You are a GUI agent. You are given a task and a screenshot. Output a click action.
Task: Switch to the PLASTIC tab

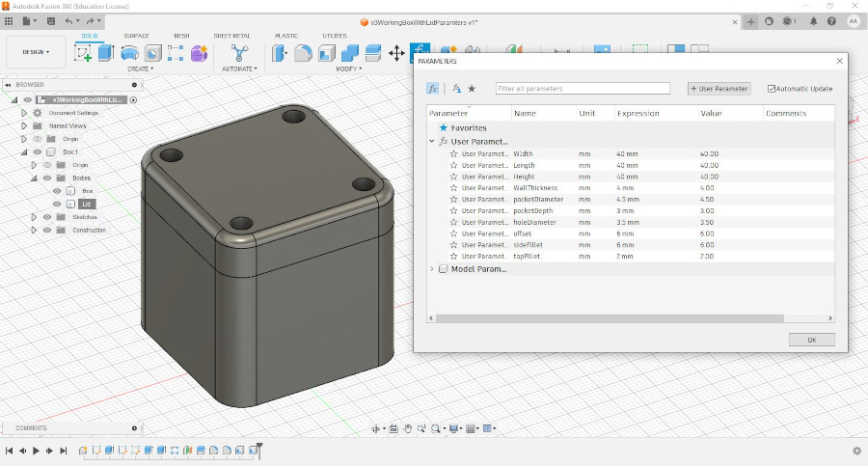pos(286,36)
